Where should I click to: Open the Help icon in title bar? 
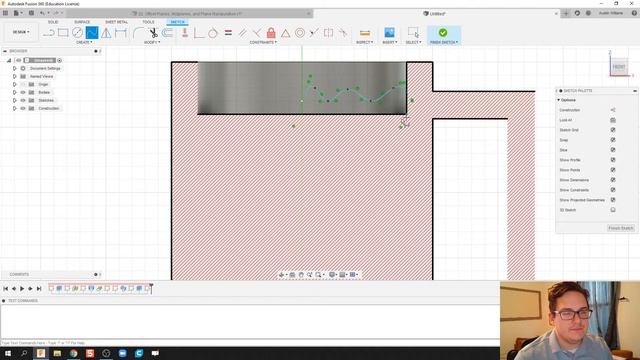[634, 13]
